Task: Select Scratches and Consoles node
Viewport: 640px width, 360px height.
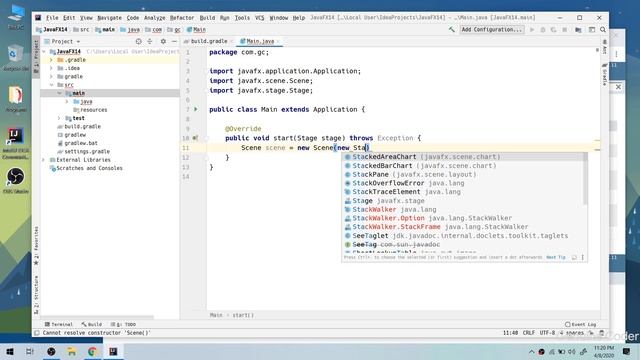Action: pyautogui.click(x=89, y=168)
